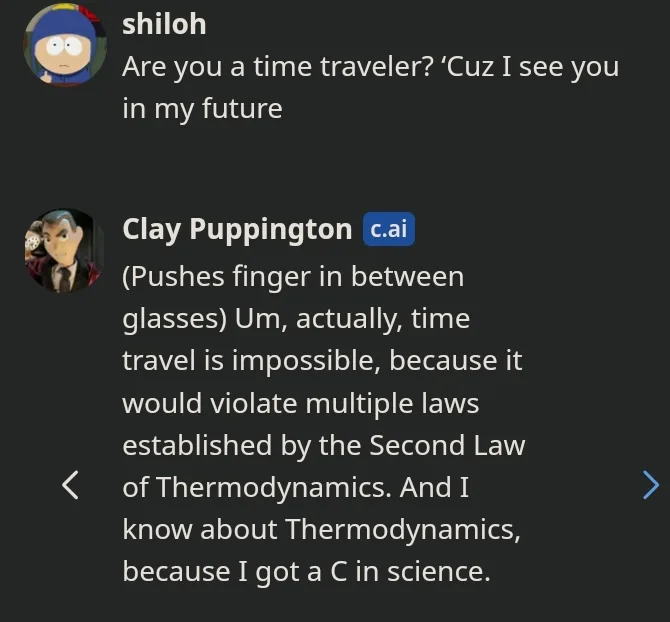Select the "glasses) Um, actually, time" line
The width and height of the screenshot is (670, 622).
[x=295, y=319]
